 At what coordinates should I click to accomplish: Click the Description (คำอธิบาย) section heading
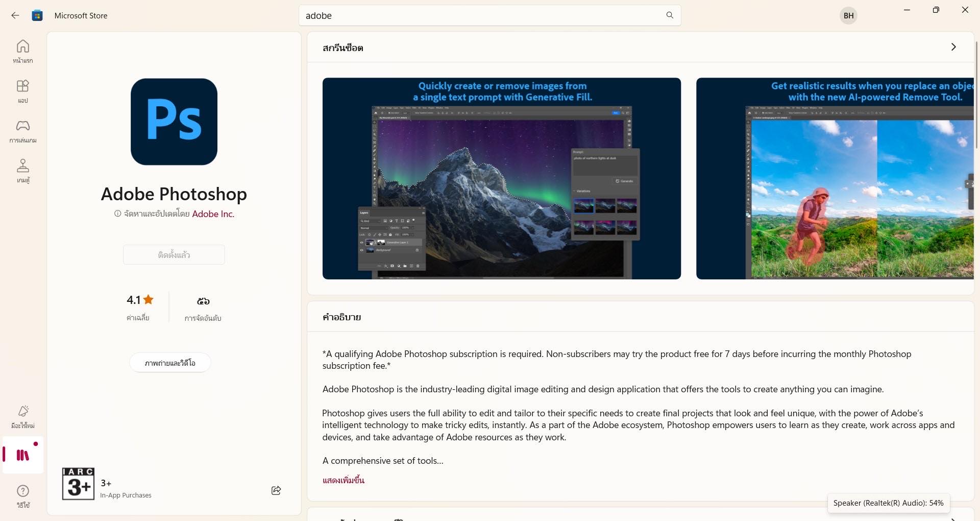click(341, 317)
